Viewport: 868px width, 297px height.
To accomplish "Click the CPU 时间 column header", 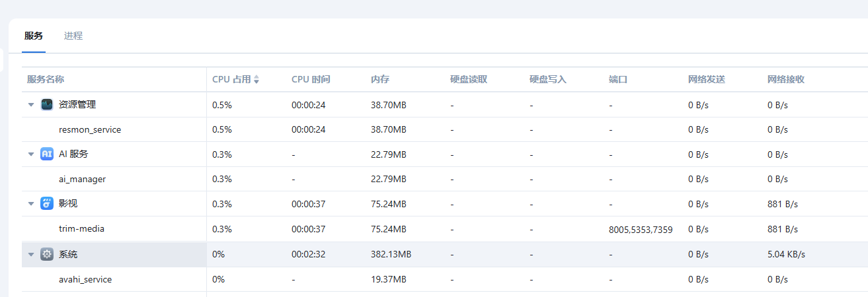I will [311, 79].
